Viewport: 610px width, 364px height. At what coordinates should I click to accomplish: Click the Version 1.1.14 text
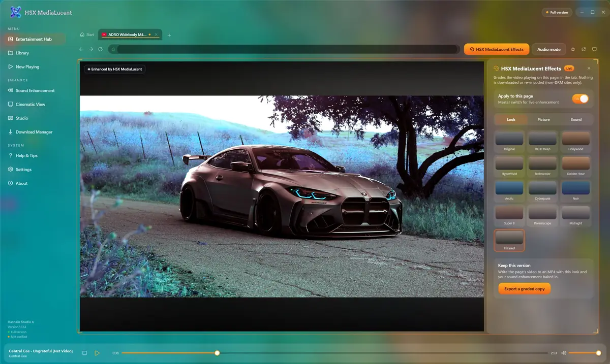point(17,327)
